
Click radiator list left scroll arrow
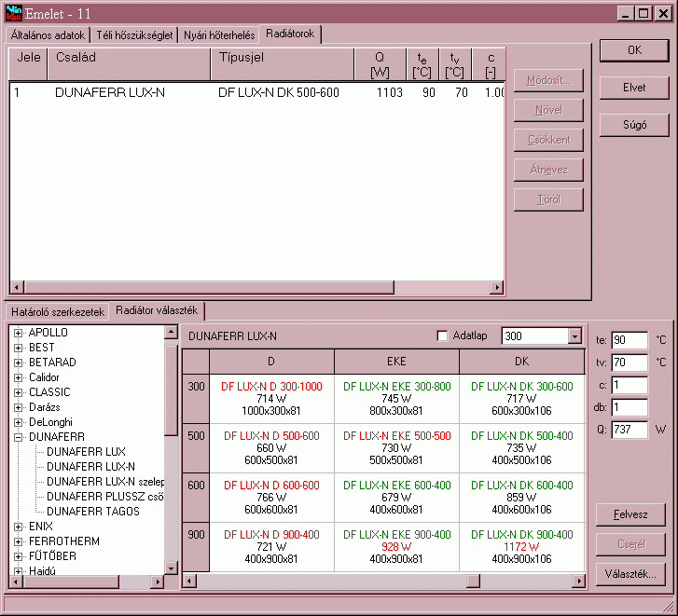click(17, 287)
